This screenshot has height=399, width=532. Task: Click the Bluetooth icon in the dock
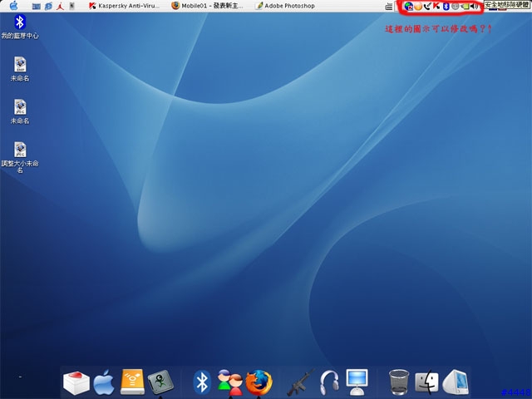coord(202,382)
